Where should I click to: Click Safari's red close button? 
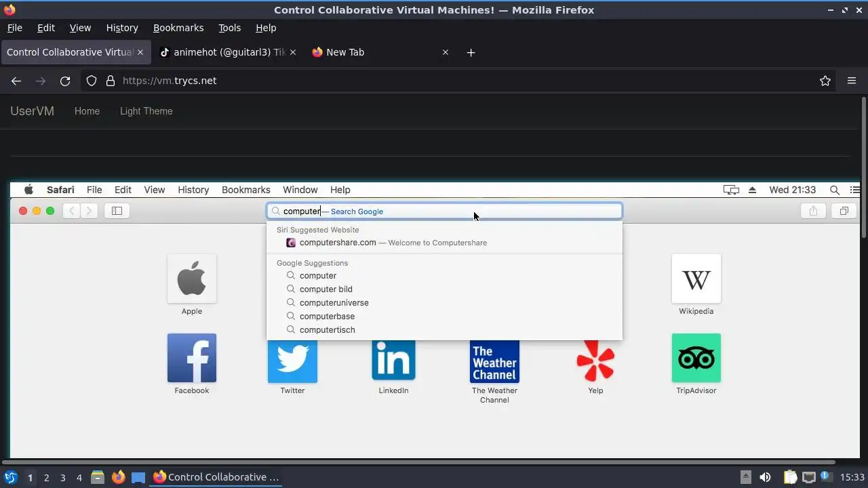tap(23, 211)
